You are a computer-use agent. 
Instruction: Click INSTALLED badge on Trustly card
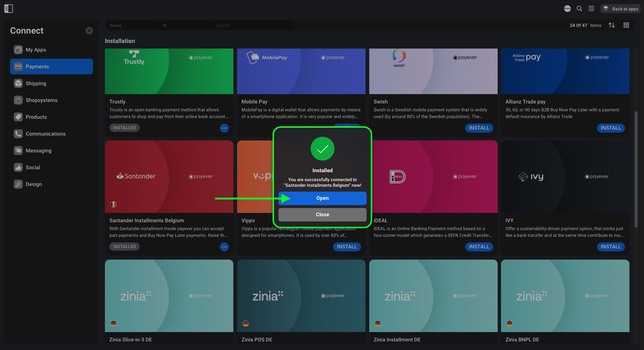click(x=124, y=128)
